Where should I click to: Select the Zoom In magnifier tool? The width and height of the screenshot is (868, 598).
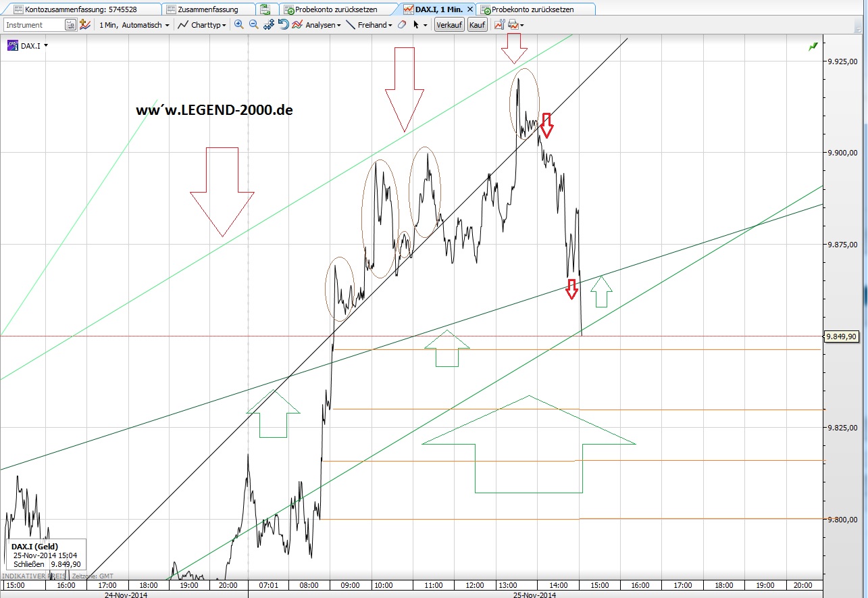239,24
